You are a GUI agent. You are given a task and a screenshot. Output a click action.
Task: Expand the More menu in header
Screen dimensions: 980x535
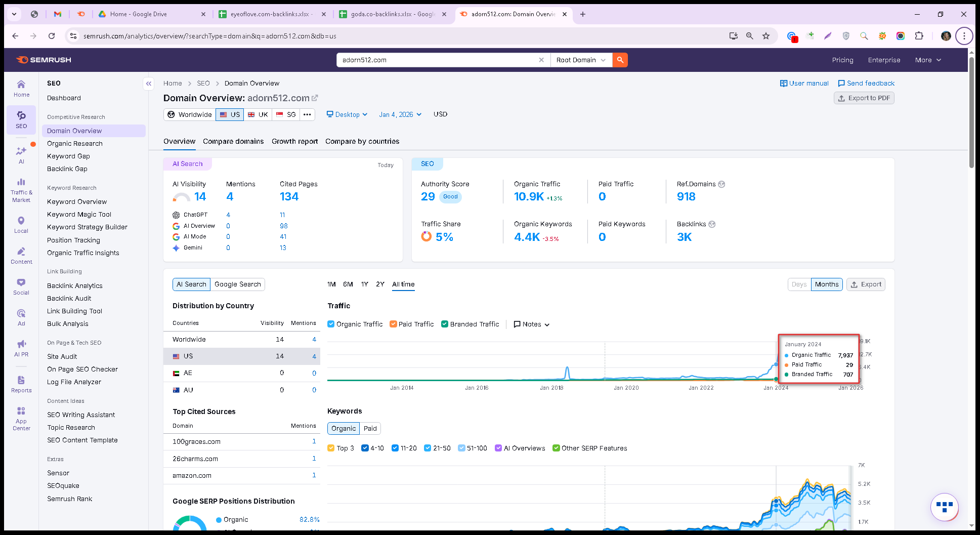[x=928, y=60]
